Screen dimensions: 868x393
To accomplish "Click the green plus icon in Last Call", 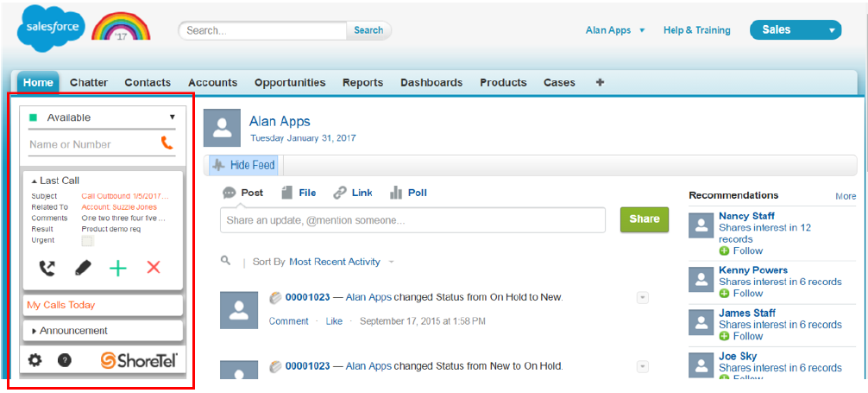I will pos(118,268).
